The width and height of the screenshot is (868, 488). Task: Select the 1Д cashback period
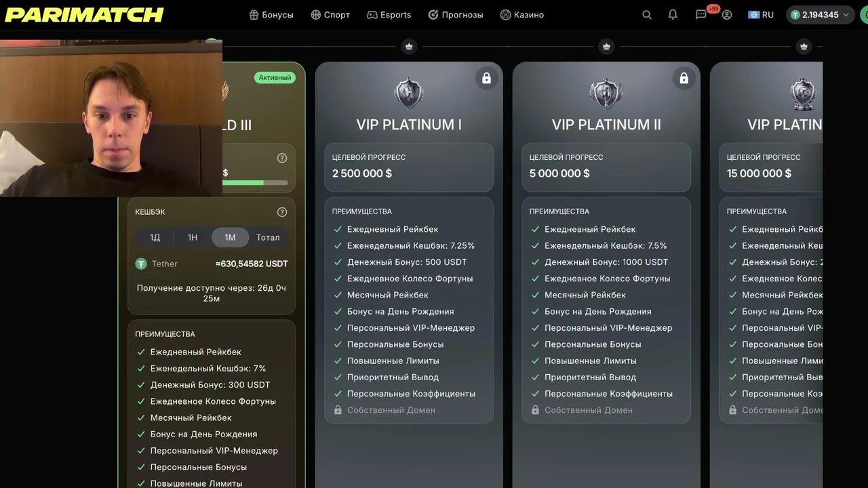[x=155, y=237]
